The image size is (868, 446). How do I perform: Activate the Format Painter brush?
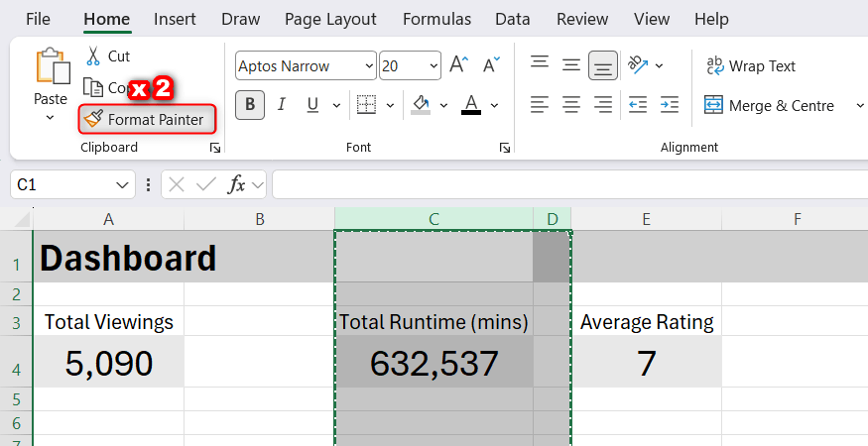[x=147, y=119]
